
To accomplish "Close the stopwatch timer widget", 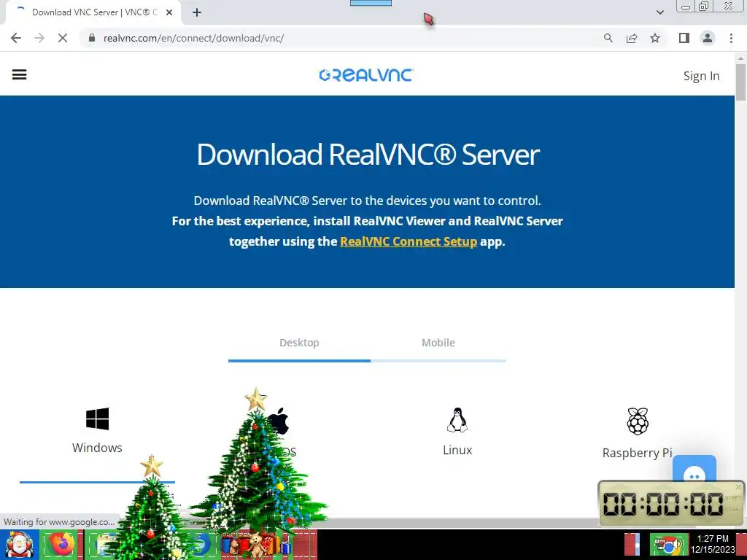I will pyautogui.click(x=738, y=486).
